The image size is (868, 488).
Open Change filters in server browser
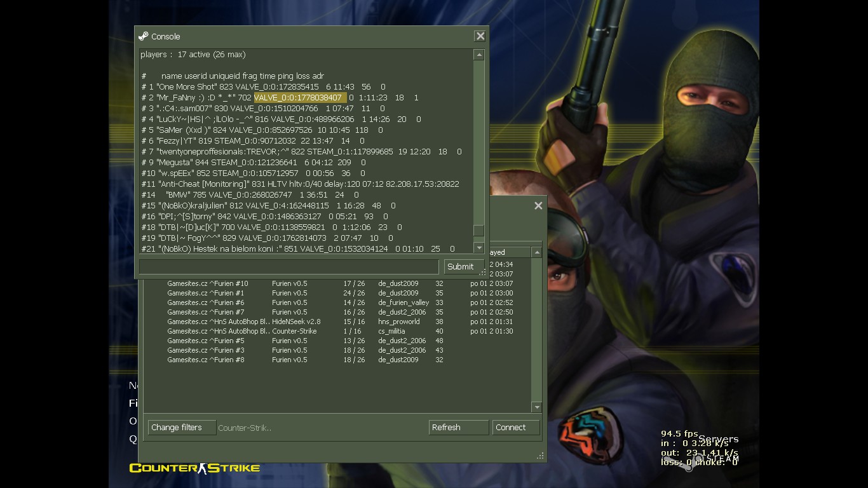click(182, 428)
